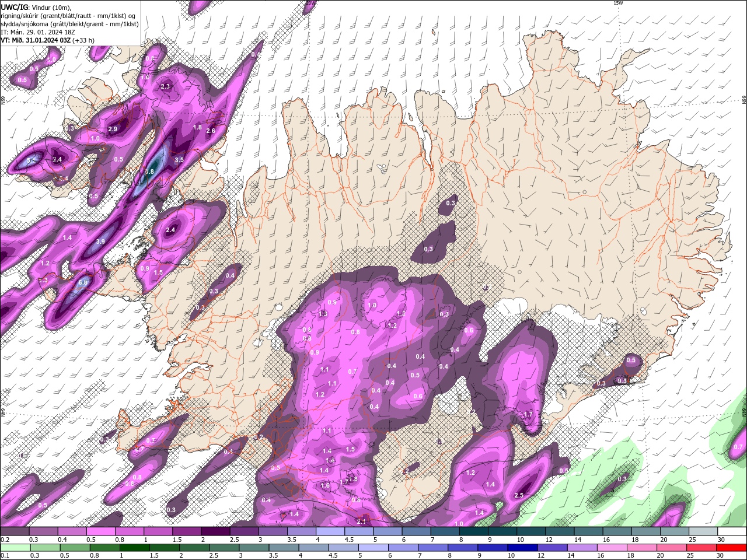
Task: Select the deep blue swatch labeled 10 in green row
Action: tap(522, 547)
